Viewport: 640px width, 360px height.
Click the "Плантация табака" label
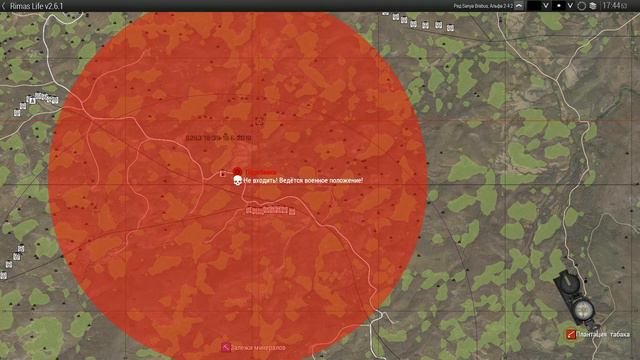603,334
